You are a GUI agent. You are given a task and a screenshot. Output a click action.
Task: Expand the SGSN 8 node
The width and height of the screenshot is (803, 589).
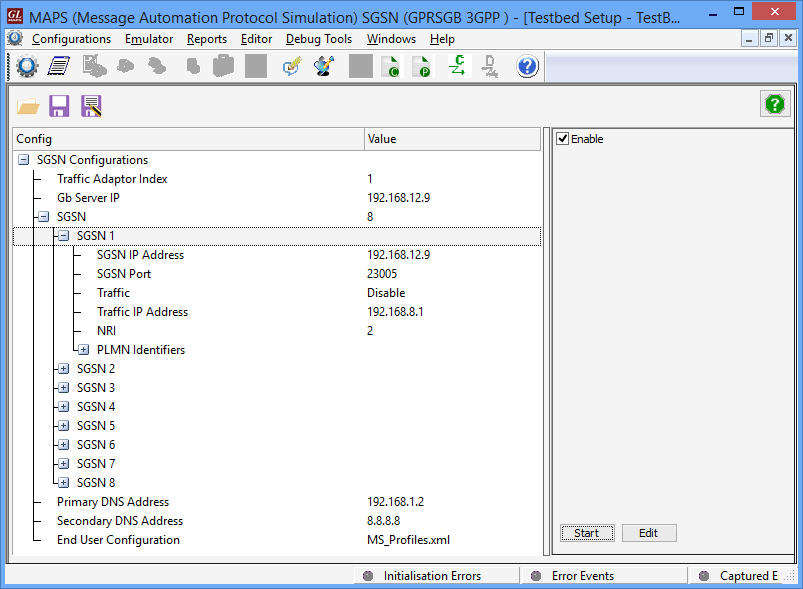click(x=64, y=482)
